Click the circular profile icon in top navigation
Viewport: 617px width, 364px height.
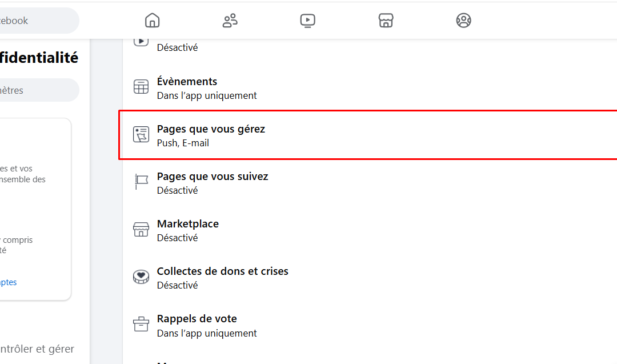pyautogui.click(x=463, y=20)
